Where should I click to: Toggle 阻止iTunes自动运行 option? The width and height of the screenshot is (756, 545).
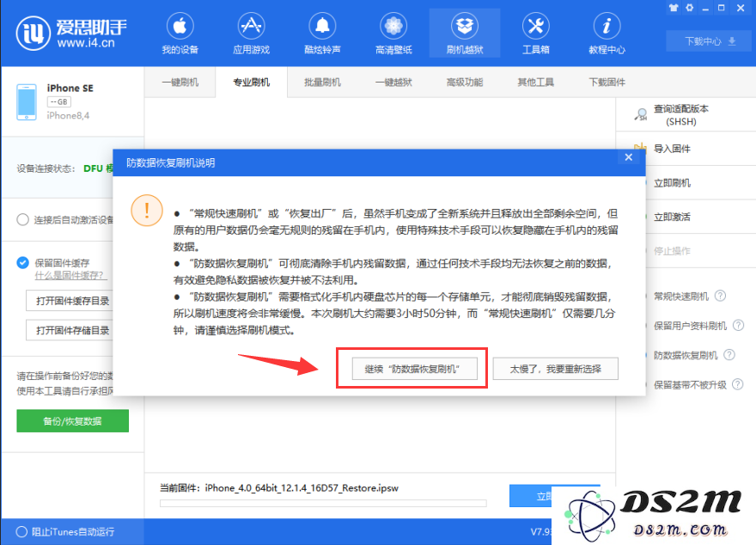21,532
